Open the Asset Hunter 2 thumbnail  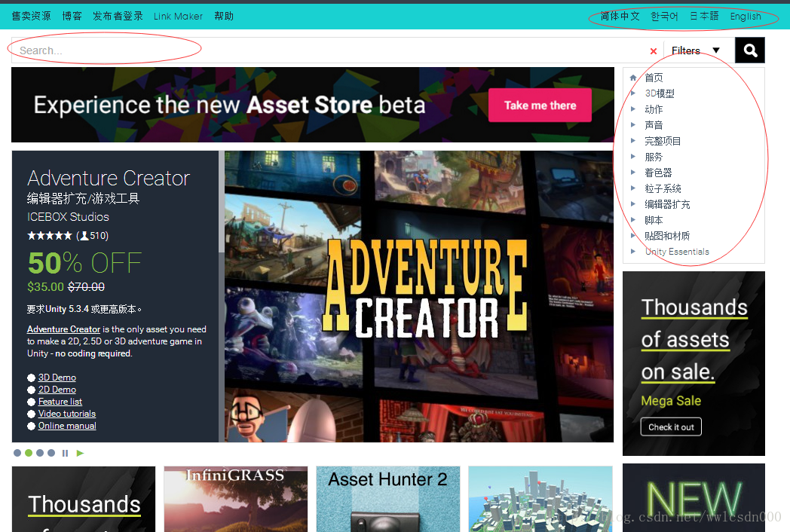point(388,499)
